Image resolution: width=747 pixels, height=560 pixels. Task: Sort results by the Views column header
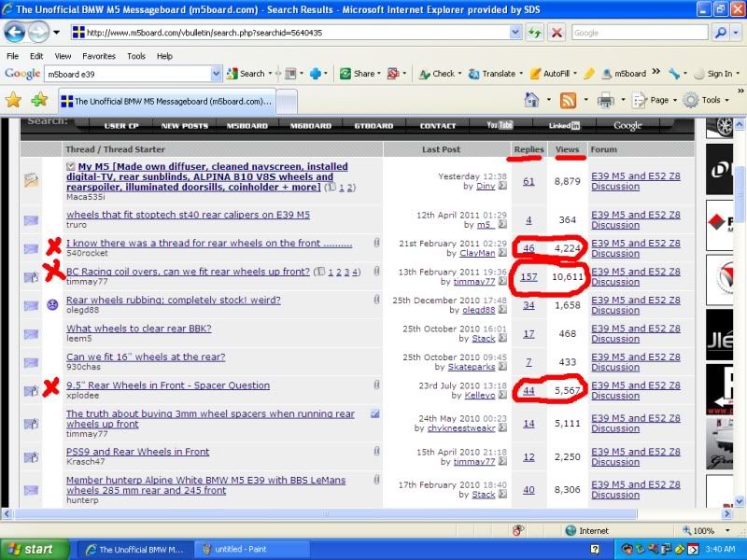[567, 149]
